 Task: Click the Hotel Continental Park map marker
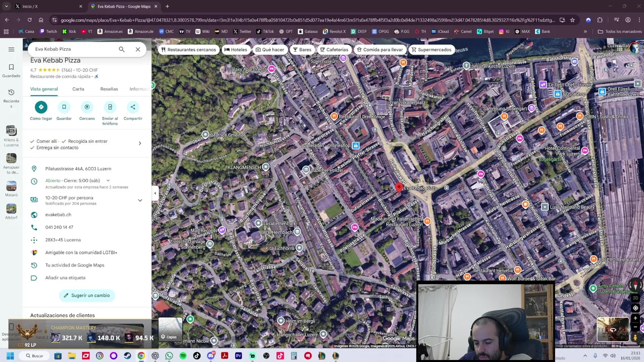[585, 150]
